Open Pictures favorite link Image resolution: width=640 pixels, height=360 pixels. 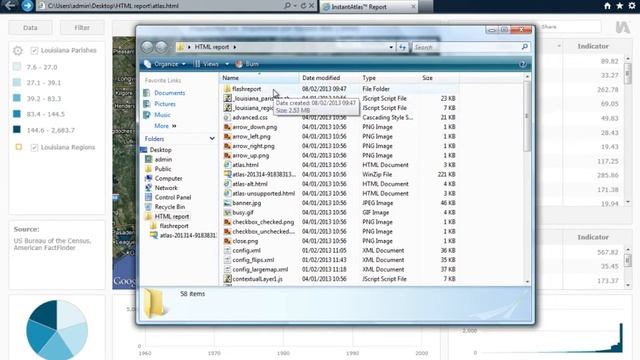(x=165, y=104)
